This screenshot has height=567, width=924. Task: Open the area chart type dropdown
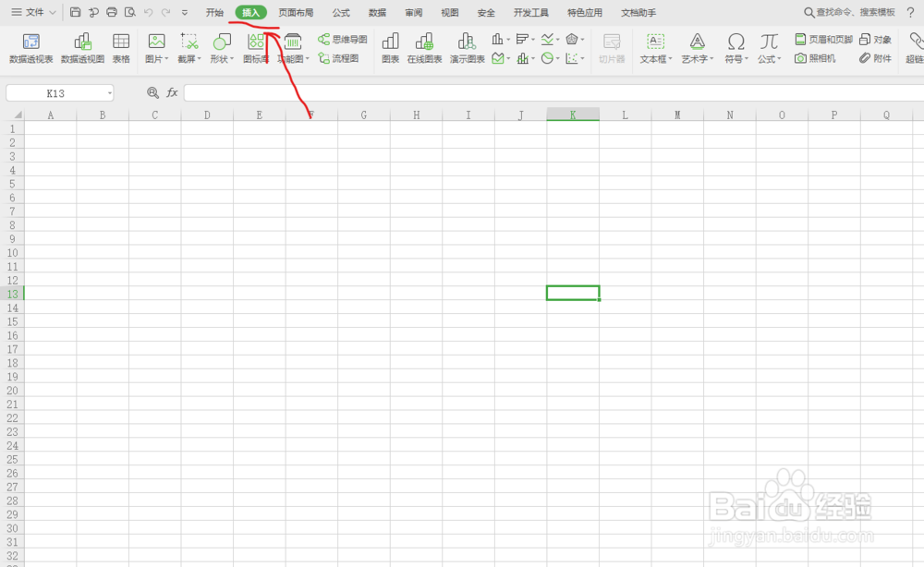click(x=501, y=58)
